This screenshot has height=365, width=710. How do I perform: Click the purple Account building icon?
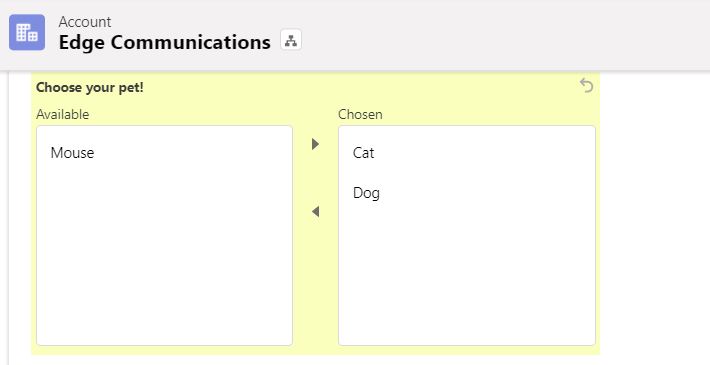[27, 32]
